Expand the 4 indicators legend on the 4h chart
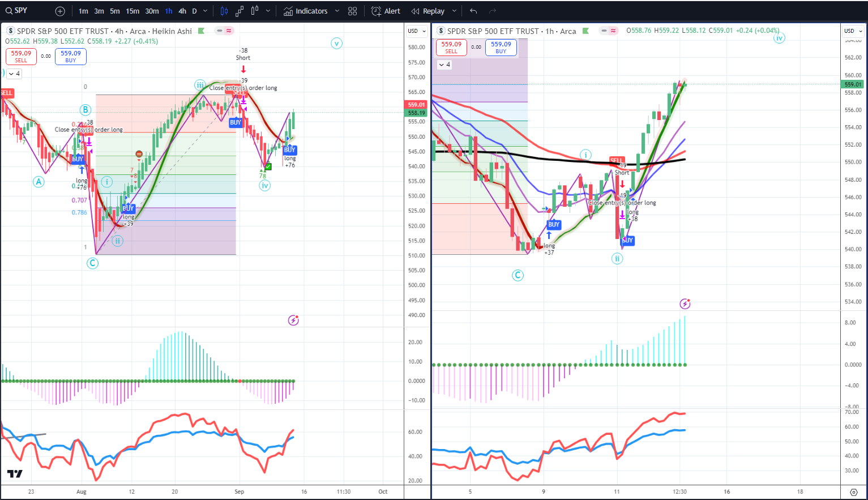The width and height of the screenshot is (868, 500). click(14, 74)
